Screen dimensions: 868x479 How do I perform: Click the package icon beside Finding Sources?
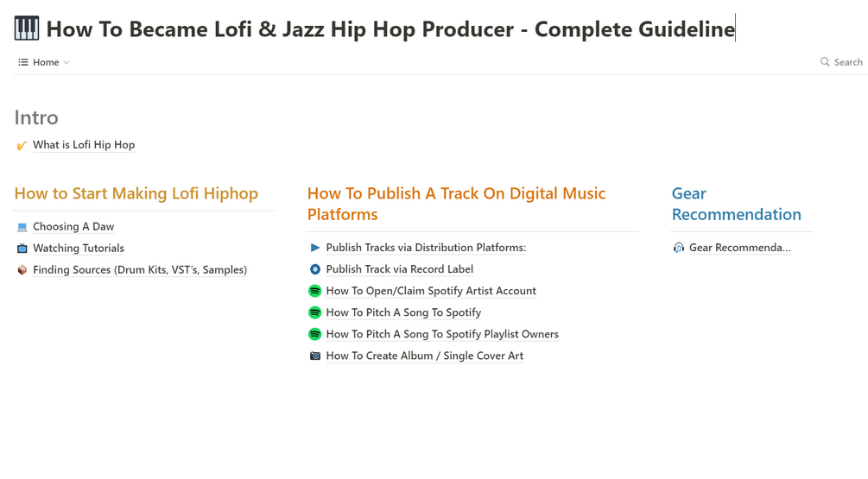click(22, 270)
